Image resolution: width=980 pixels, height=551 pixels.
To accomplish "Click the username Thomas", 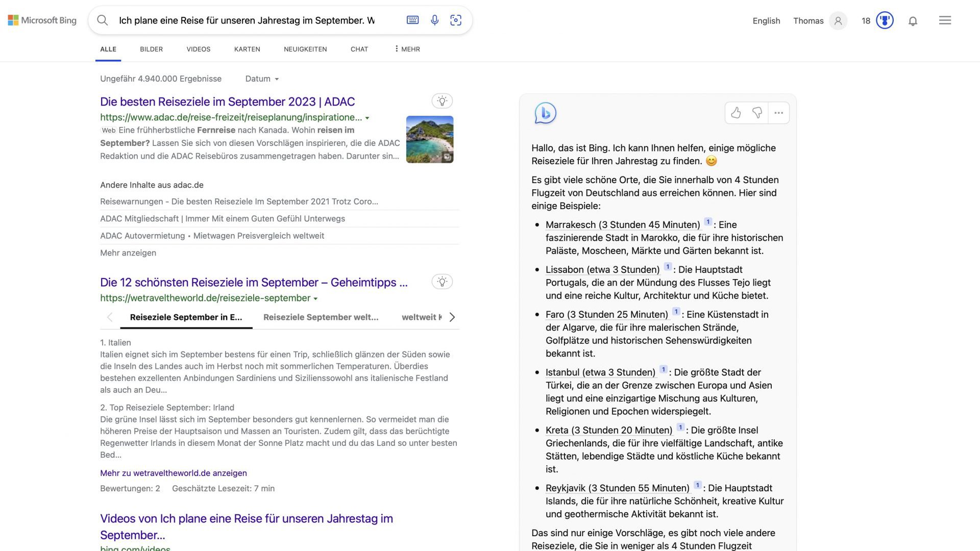I will [808, 21].
